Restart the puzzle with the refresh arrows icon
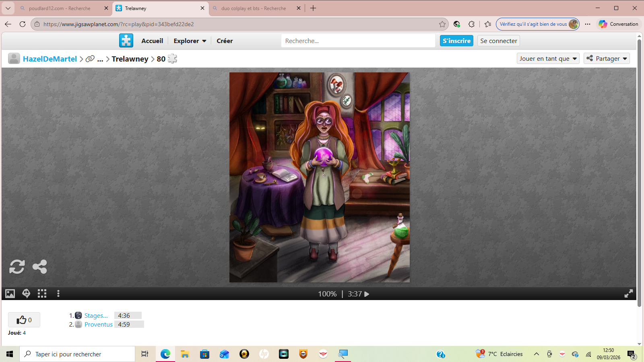 (x=17, y=267)
